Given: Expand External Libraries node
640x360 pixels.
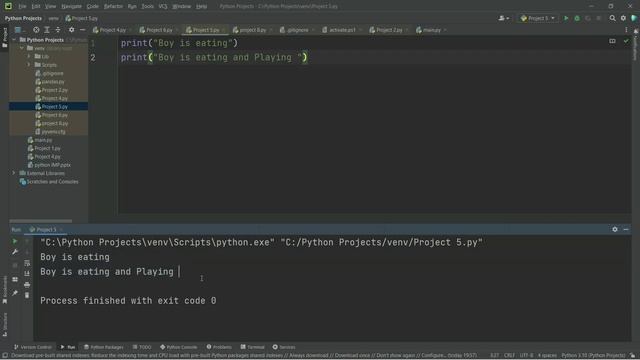Looking at the screenshot, I should (13, 173).
